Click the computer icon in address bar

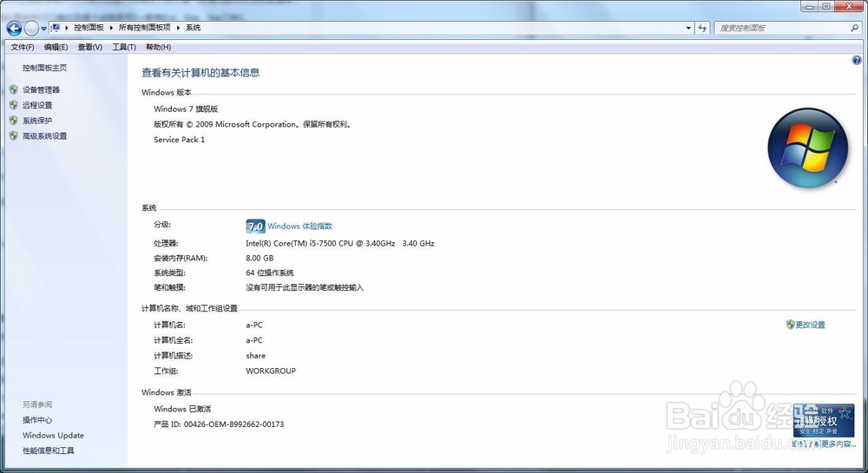click(x=56, y=28)
